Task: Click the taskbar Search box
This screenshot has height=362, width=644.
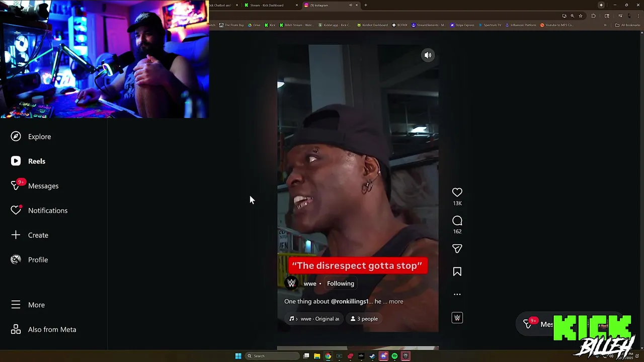Action: (x=272, y=356)
